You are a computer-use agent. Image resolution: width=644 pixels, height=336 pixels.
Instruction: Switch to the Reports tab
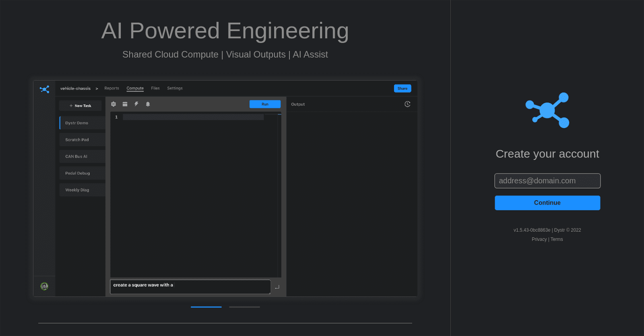click(111, 88)
